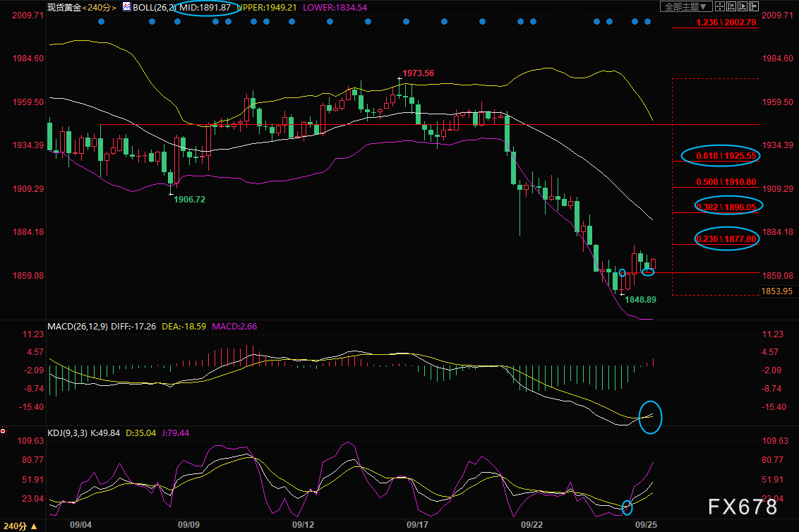Click the first blue event dot on chart
799x532 pixels.
[x=101, y=21]
